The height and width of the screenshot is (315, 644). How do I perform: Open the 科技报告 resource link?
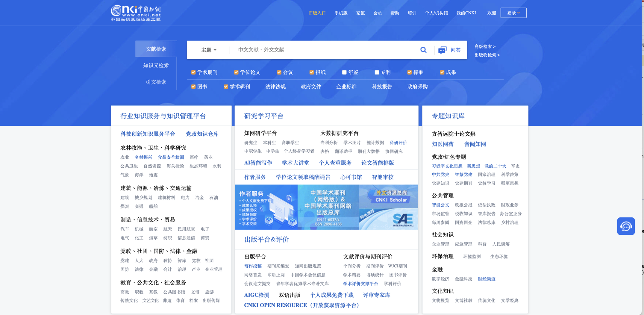click(x=382, y=87)
